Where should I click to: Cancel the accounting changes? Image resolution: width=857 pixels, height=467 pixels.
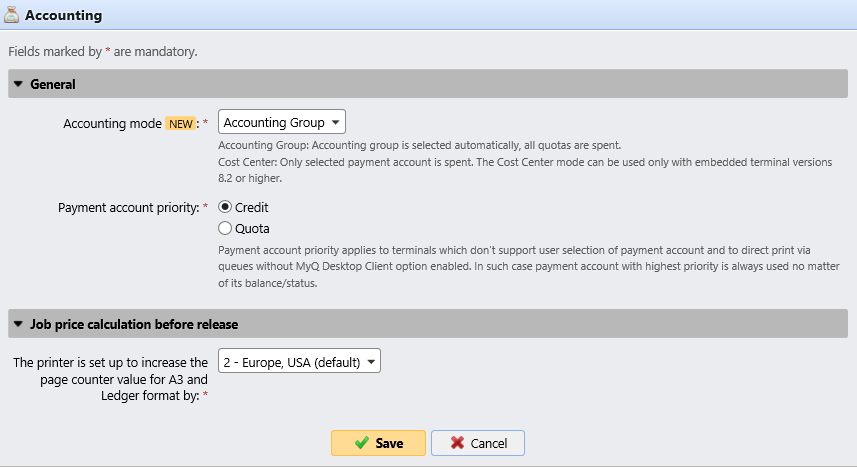point(478,443)
